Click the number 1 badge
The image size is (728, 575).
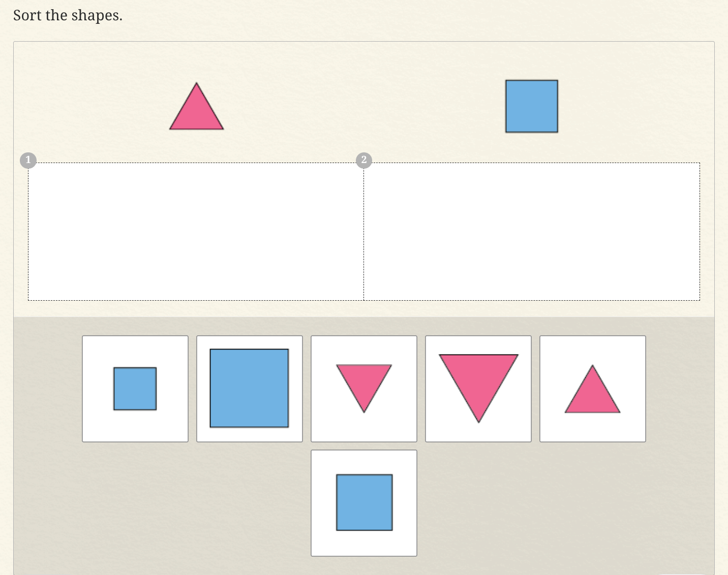28,160
